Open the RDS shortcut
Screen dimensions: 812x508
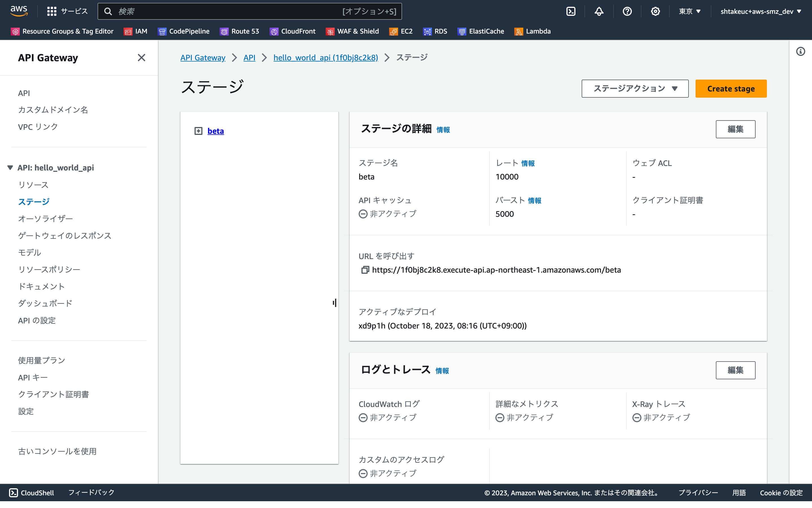[436, 31]
